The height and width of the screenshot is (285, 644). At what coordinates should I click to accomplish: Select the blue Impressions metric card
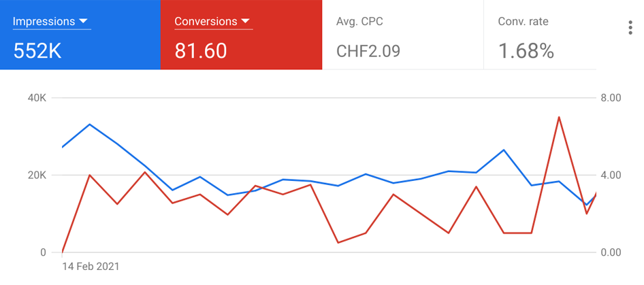tap(80, 35)
